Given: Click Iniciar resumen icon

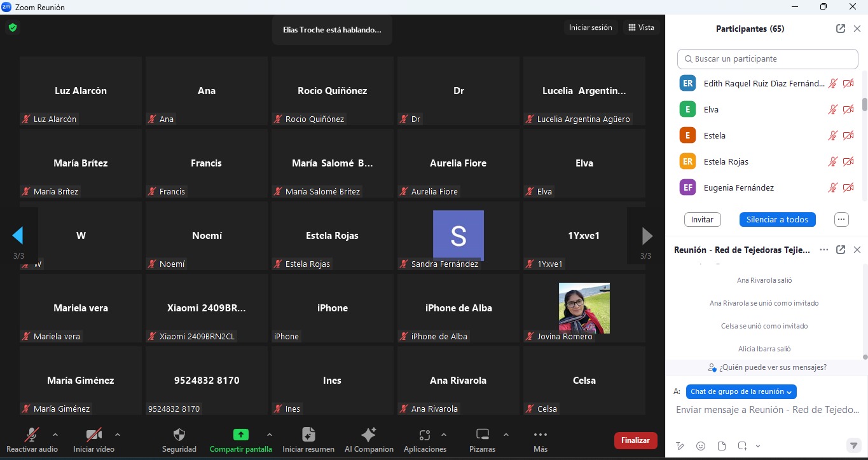Looking at the screenshot, I should 308,435.
